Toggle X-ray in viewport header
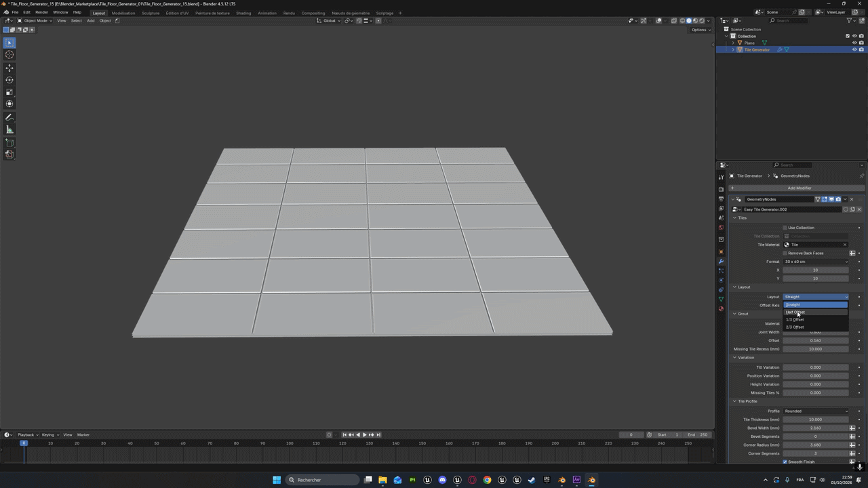This screenshot has height=488, width=868. pos(673,20)
